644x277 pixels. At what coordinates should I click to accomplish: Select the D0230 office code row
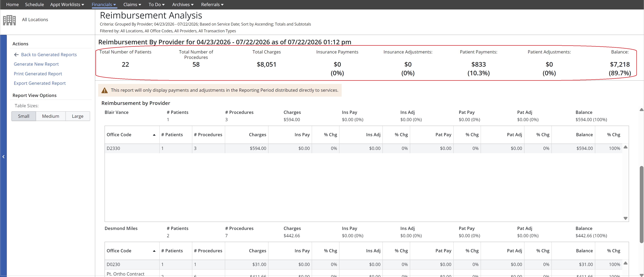tap(363, 264)
